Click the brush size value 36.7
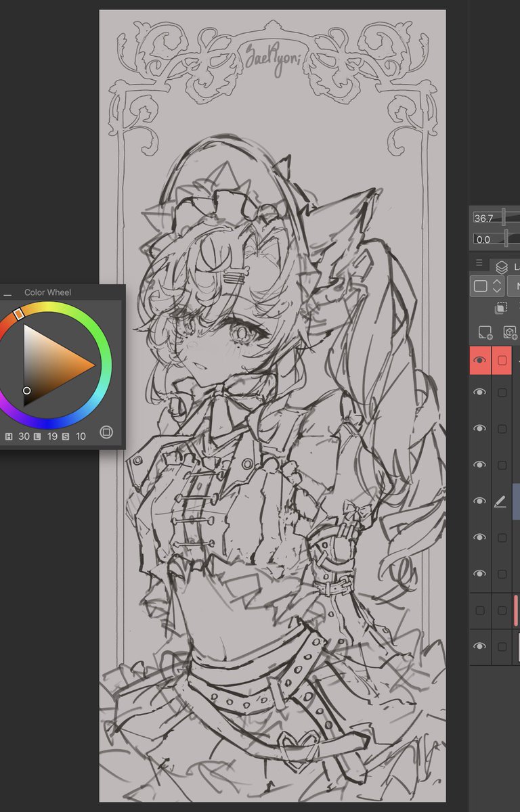 (x=483, y=218)
